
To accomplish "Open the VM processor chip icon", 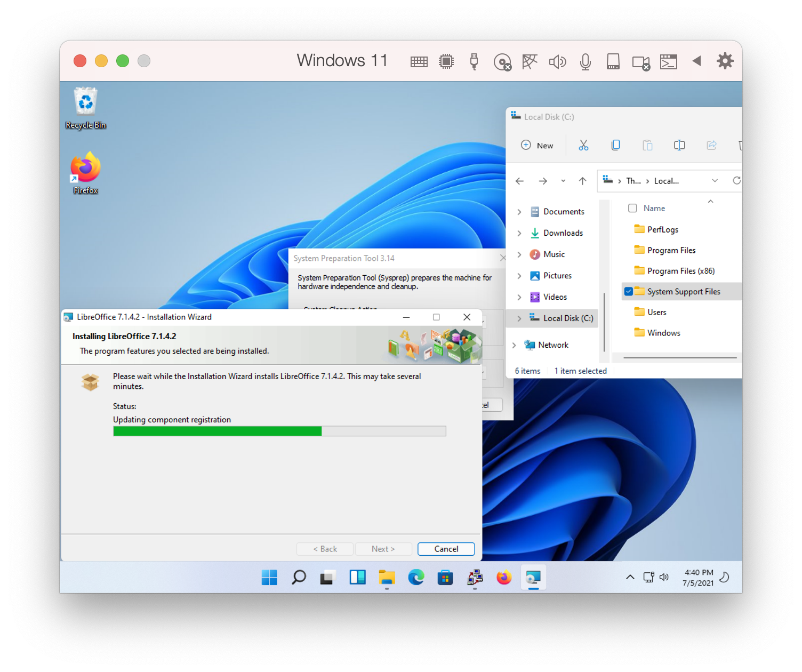I will click(446, 62).
